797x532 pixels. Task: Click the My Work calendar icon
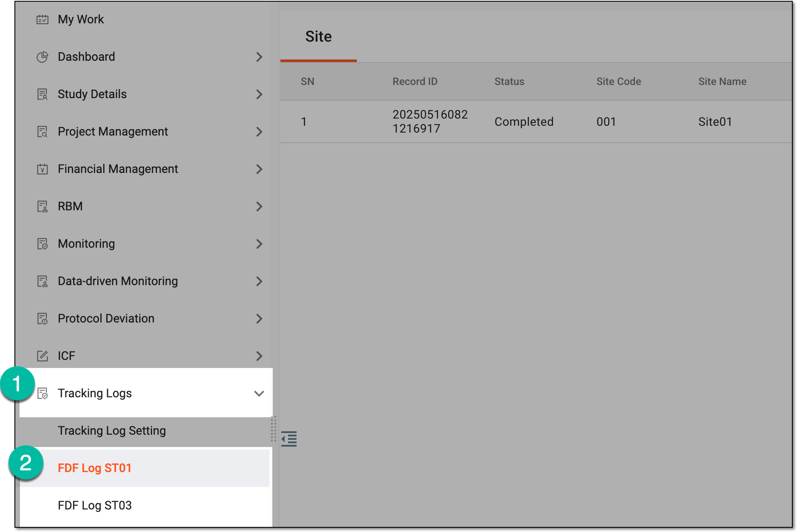click(42, 20)
